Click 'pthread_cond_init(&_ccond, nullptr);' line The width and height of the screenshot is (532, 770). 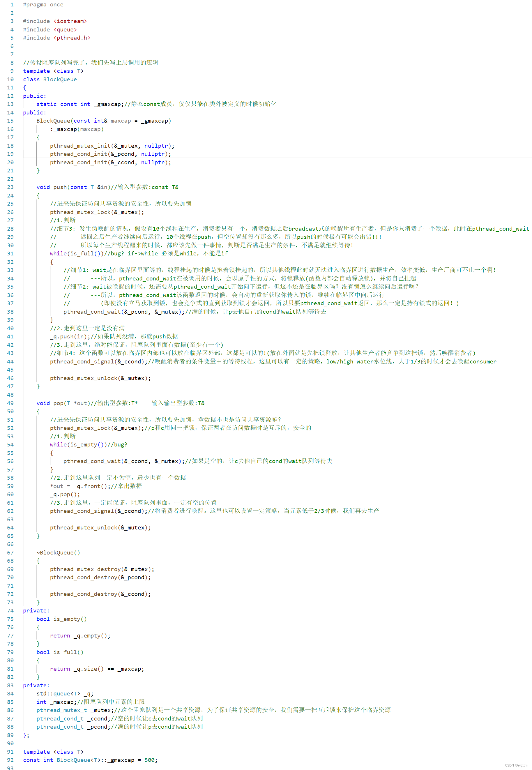[x=110, y=162]
